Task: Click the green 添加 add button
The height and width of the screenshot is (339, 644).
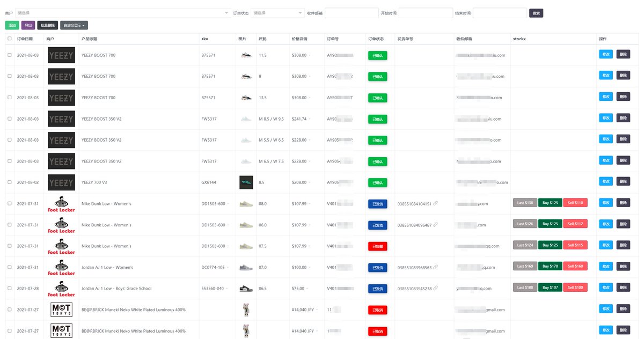Action: [x=12, y=25]
